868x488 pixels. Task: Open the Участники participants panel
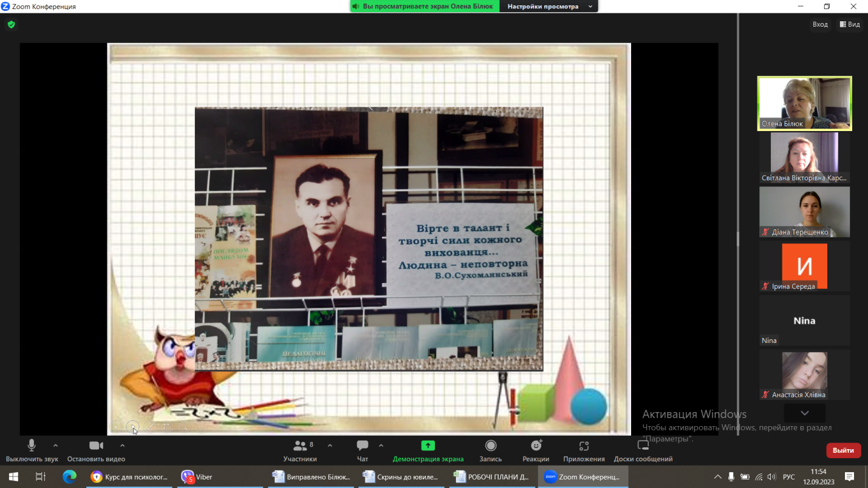300,450
